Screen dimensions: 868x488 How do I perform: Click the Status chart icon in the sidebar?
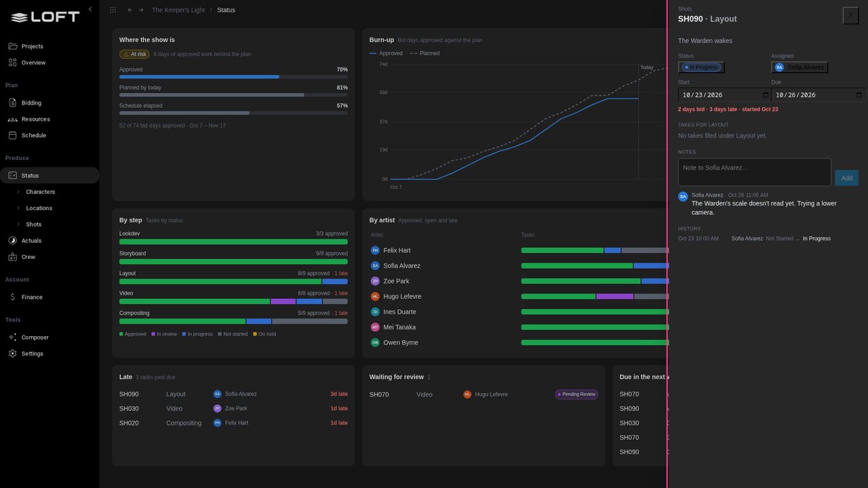pyautogui.click(x=13, y=176)
